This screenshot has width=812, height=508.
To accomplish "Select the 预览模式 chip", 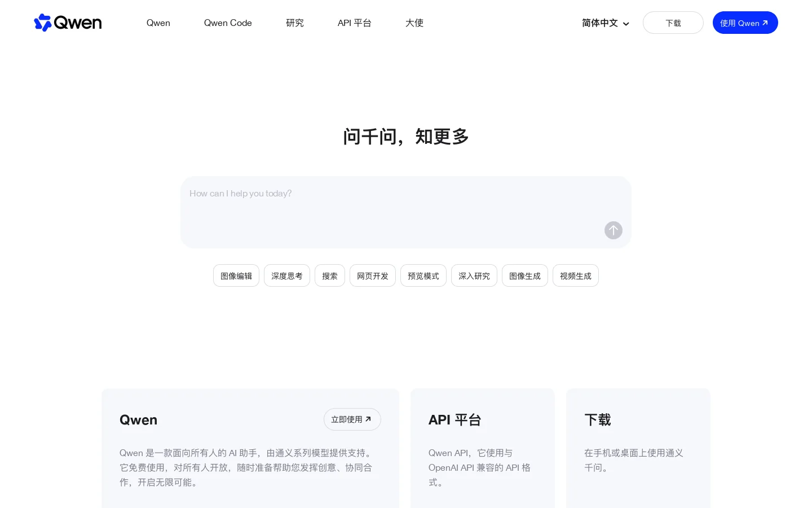I will click(x=423, y=275).
